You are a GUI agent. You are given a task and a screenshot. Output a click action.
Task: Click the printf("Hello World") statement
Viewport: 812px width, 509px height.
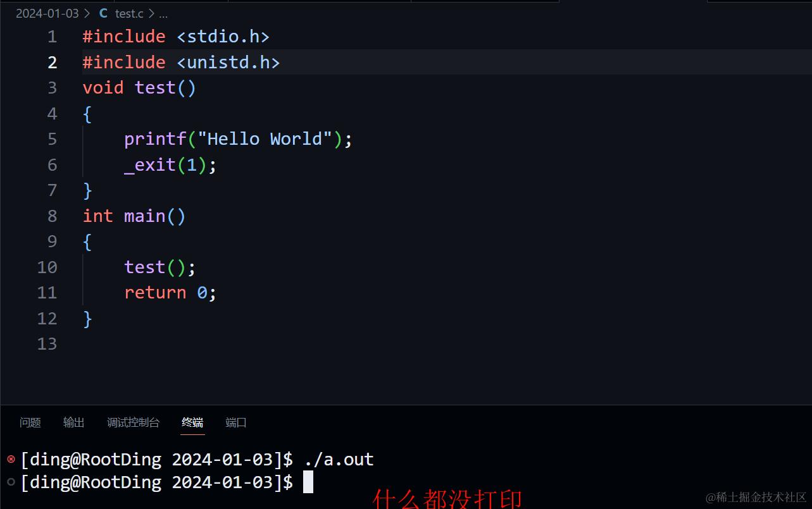pyautogui.click(x=238, y=139)
